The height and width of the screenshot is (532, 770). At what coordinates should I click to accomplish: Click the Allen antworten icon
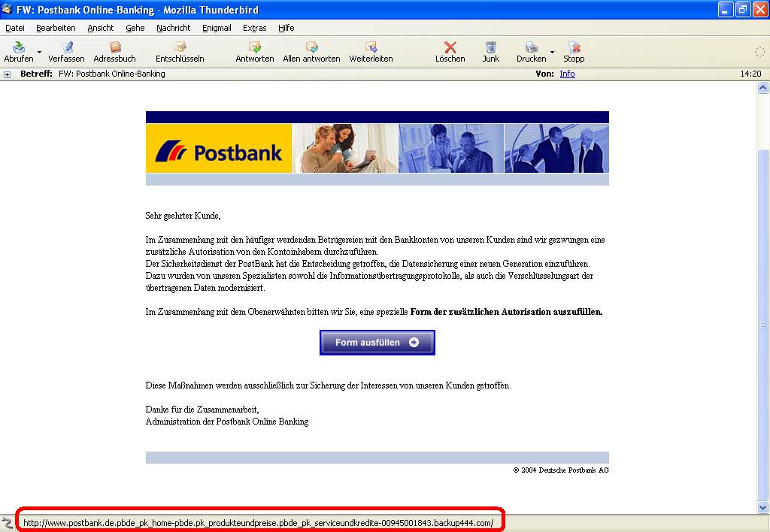point(312,47)
